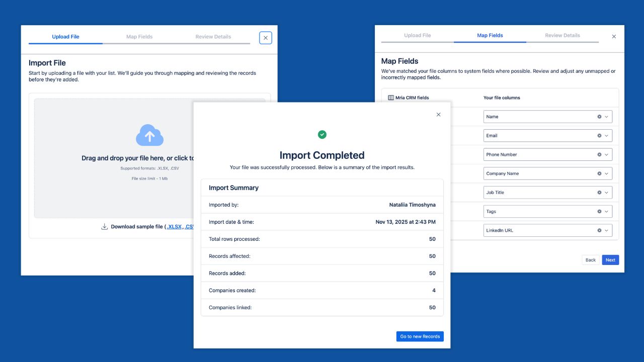Click the Import Completed heading
The image size is (644, 362).
click(x=322, y=155)
